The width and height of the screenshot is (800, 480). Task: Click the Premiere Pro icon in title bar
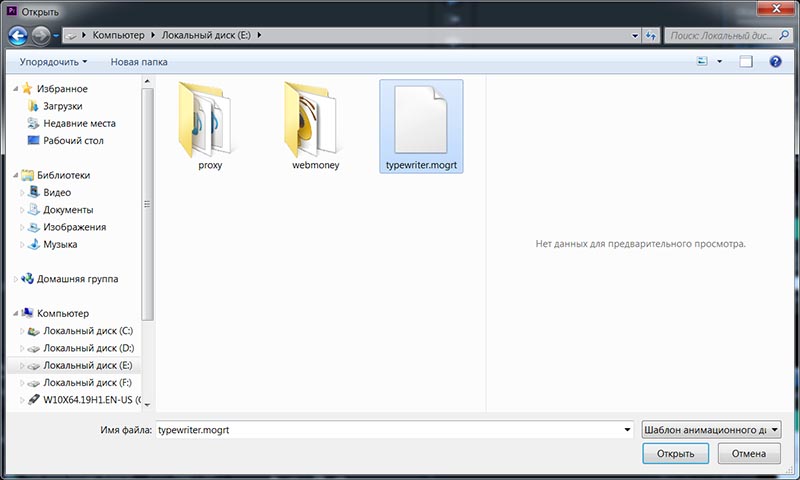pos(12,10)
